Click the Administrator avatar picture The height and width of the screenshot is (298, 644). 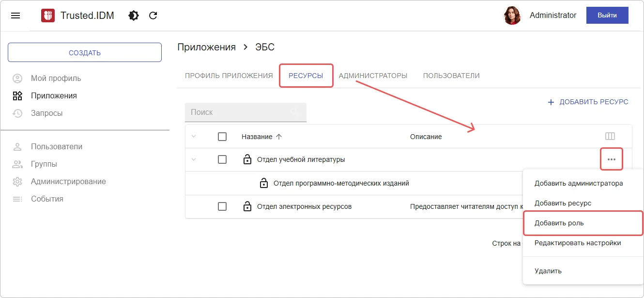(512, 16)
